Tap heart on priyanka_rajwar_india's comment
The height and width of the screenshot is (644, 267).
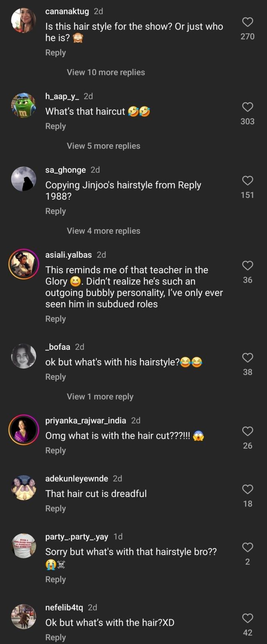point(247,431)
